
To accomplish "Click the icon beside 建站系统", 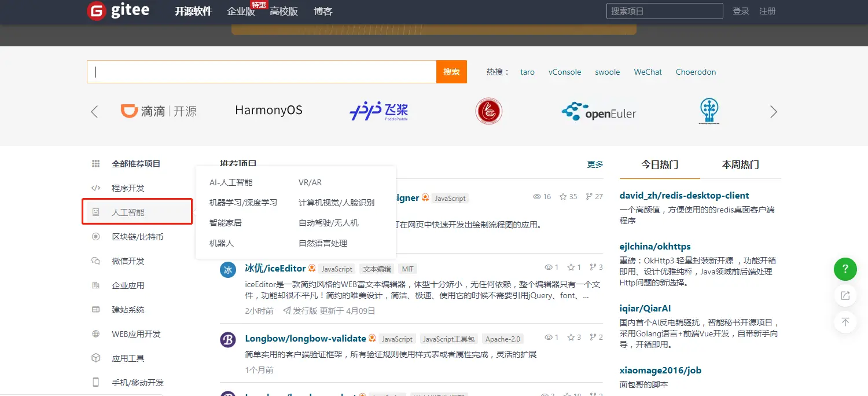I will tap(96, 310).
